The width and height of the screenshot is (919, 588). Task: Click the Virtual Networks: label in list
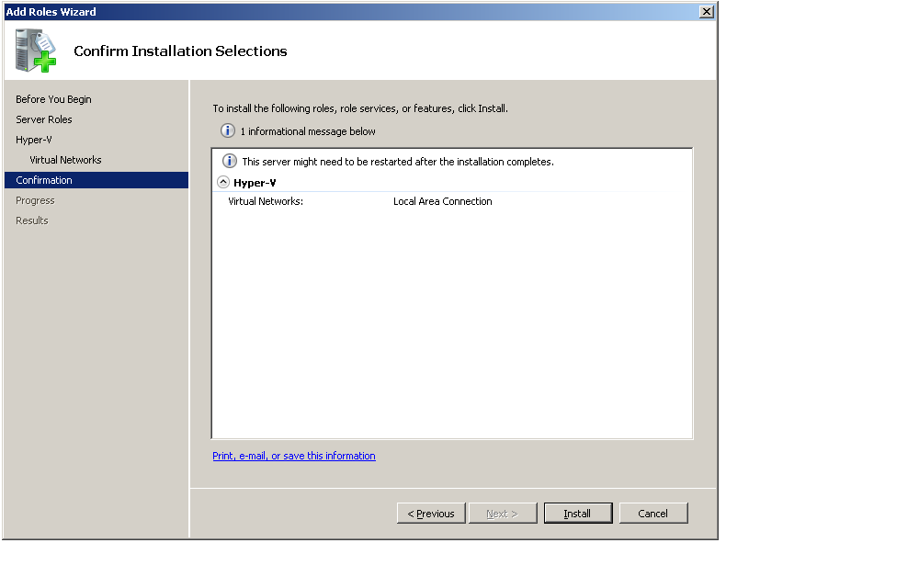coord(266,201)
